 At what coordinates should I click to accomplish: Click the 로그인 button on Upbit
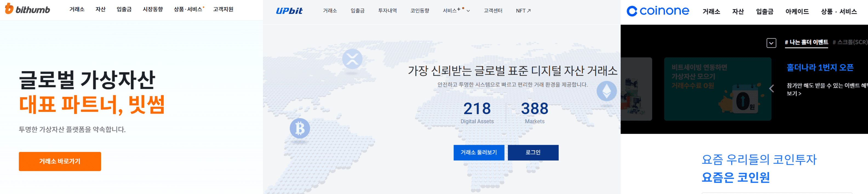533,153
